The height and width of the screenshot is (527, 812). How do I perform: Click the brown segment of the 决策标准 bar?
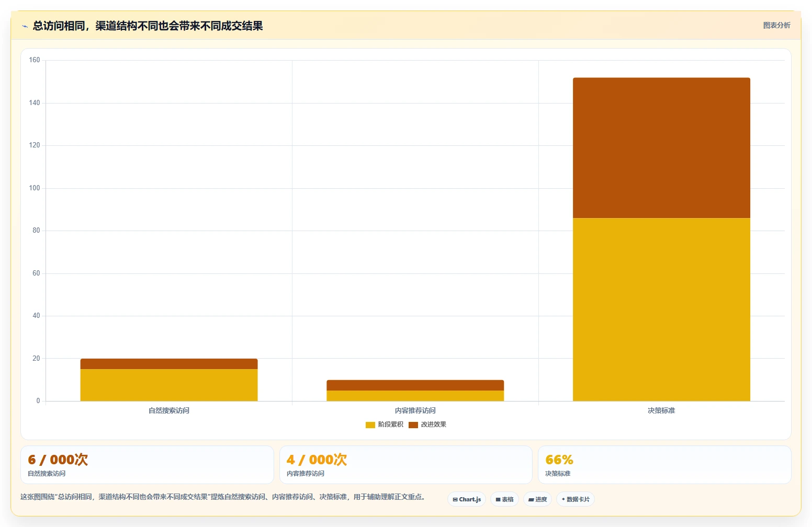pyautogui.click(x=661, y=148)
